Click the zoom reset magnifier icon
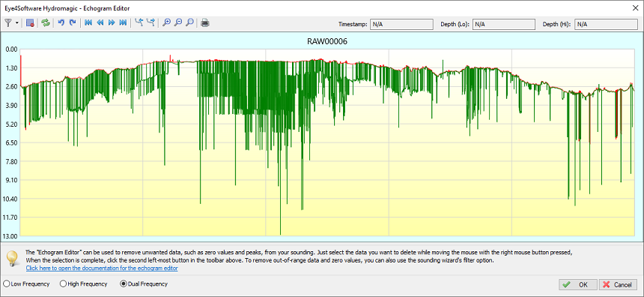The width and height of the screenshot is (644, 297). pos(189,23)
